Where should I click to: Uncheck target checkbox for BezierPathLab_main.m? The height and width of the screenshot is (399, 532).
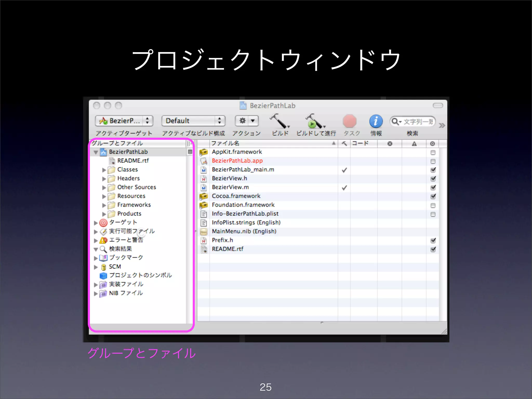(x=433, y=170)
